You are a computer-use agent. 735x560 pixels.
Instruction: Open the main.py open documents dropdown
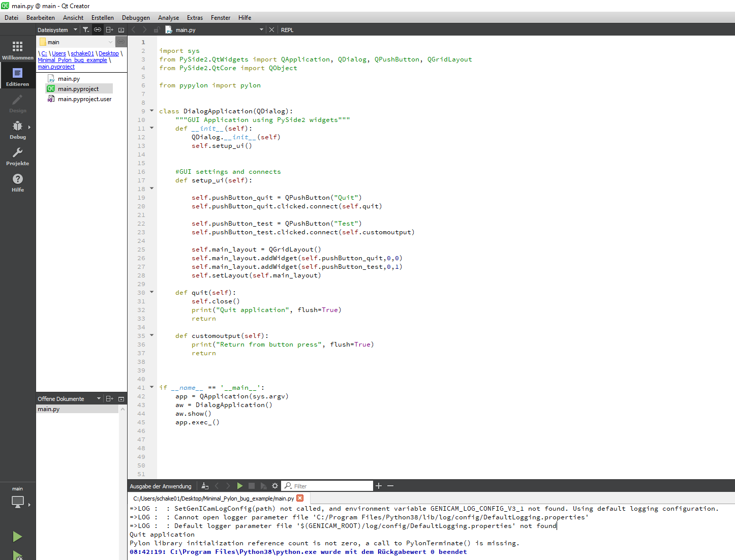[215, 30]
